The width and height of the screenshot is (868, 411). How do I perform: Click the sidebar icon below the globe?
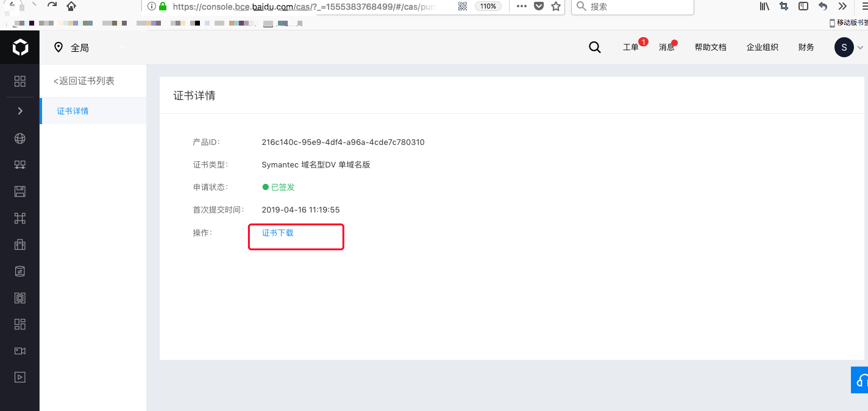coord(20,165)
